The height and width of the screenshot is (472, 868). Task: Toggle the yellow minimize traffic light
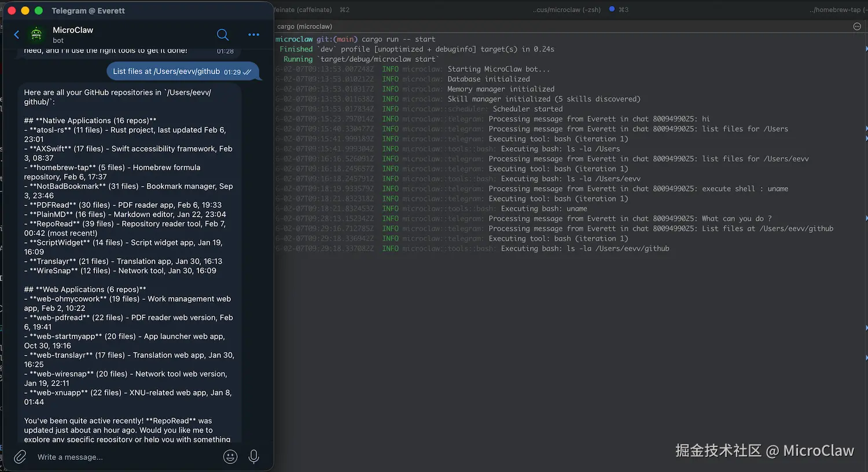pos(24,10)
